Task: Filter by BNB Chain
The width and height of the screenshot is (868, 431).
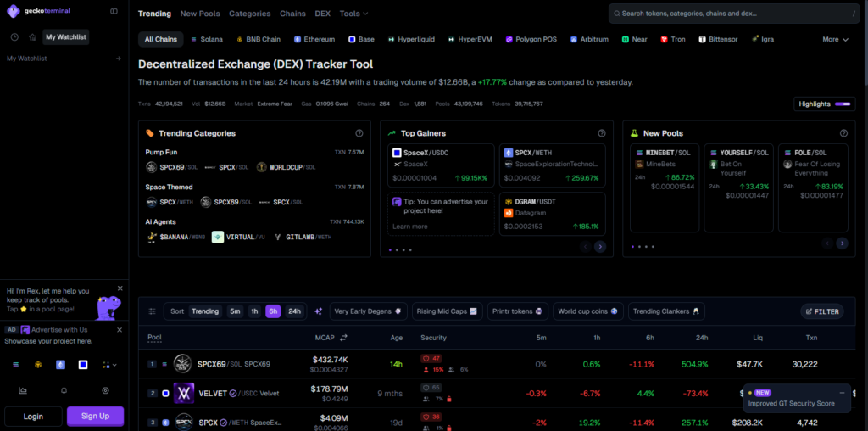Action: click(259, 39)
